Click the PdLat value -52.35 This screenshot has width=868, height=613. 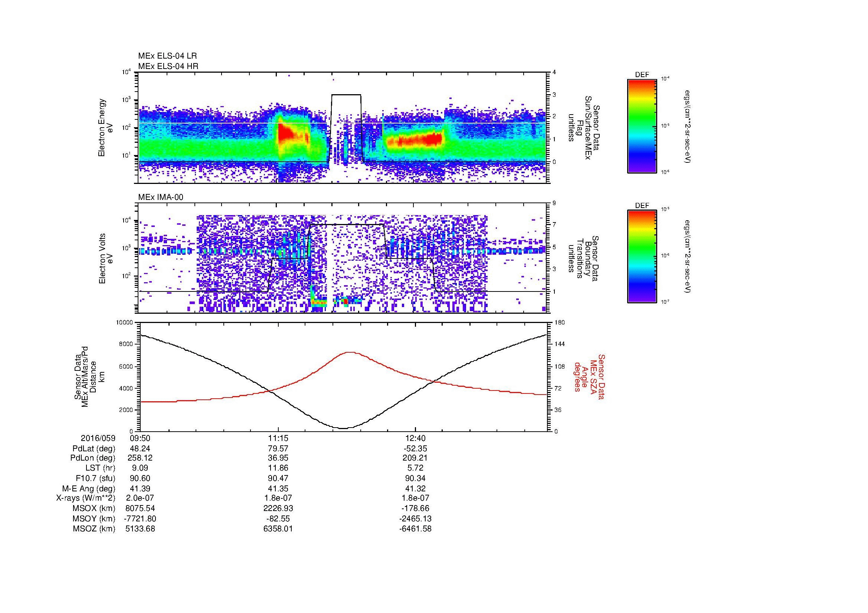[415, 448]
